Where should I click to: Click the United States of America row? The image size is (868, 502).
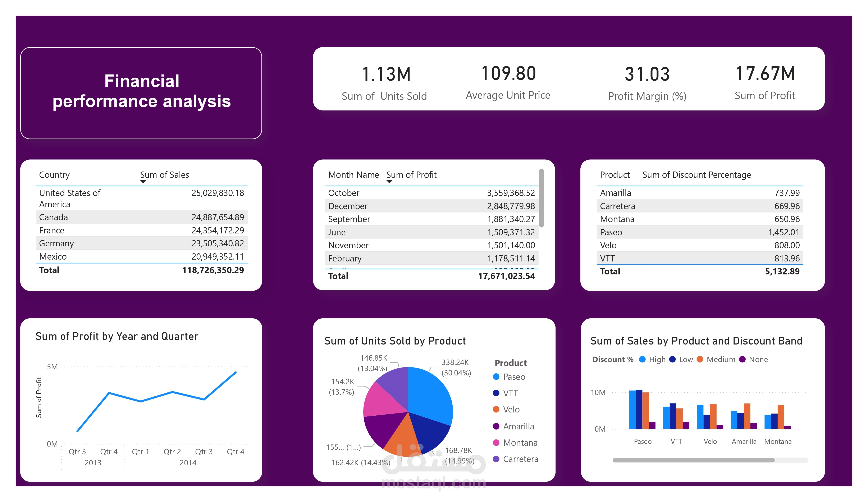coord(142,198)
